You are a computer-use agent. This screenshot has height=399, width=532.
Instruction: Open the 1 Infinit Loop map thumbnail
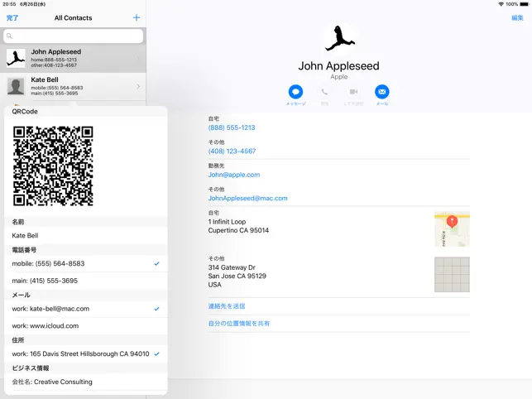(452, 228)
